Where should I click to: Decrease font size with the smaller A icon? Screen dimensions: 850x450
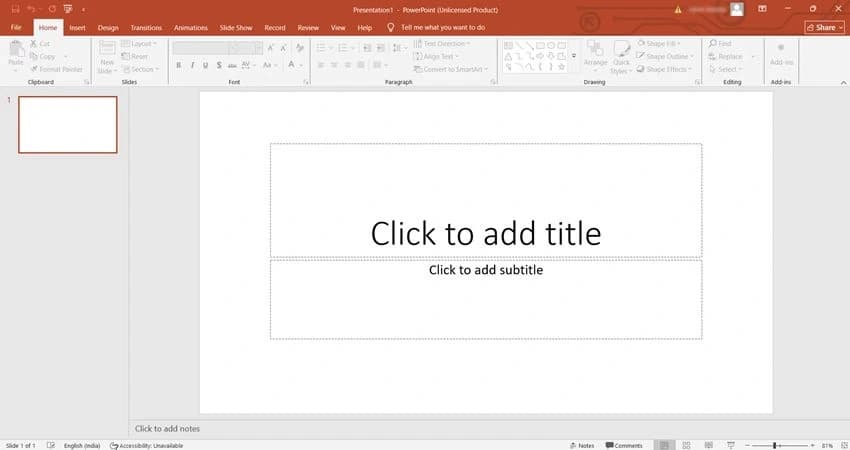click(283, 48)
